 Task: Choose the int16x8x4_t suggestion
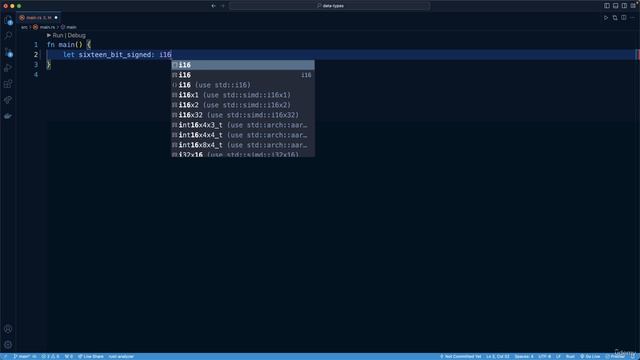coord(243,145)
